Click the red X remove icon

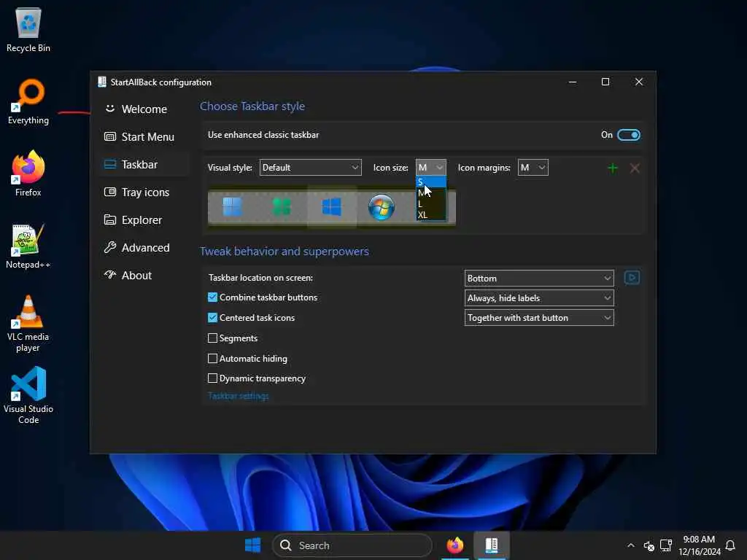(635, 168)
